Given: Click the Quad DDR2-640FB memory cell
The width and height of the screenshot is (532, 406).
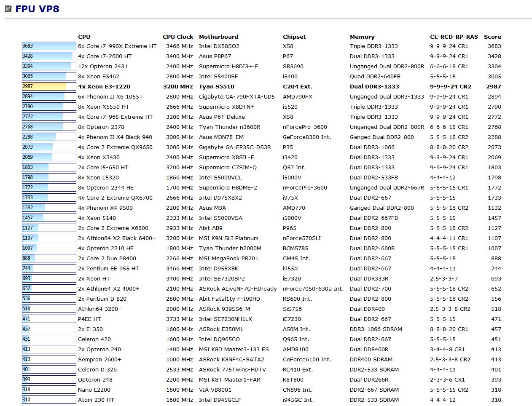Looking at the screenshot, I should pos(375,76).
